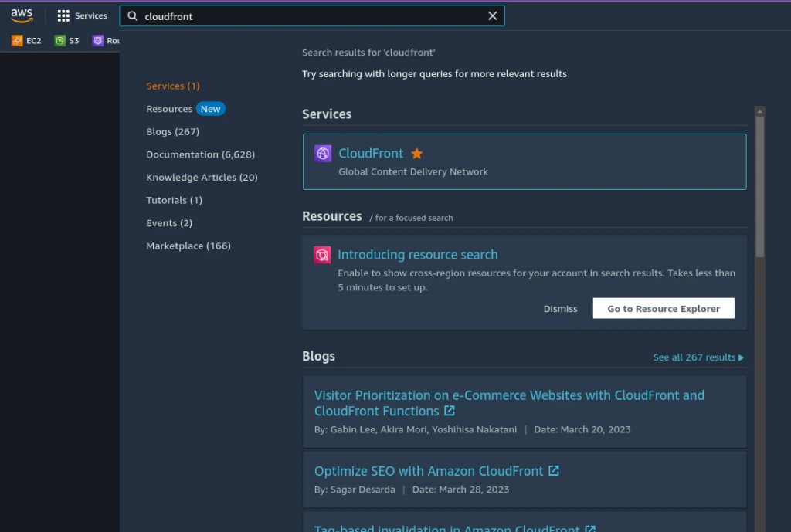Filter results by Blogs (267)
The image size is (791, 532).
pyautogui.click(x=172, y=131)
